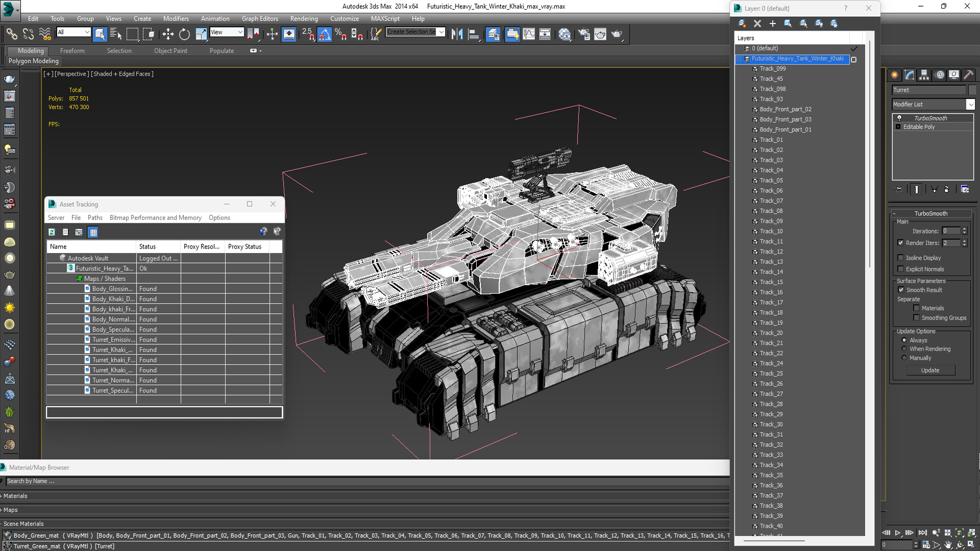Toggle the Angle Snap icon

coord(324,34)
